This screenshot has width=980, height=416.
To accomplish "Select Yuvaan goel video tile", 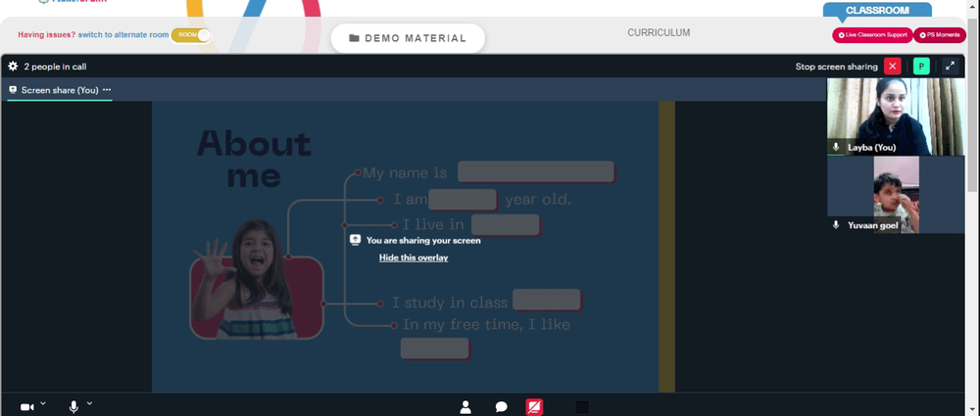I will point(896,195).
